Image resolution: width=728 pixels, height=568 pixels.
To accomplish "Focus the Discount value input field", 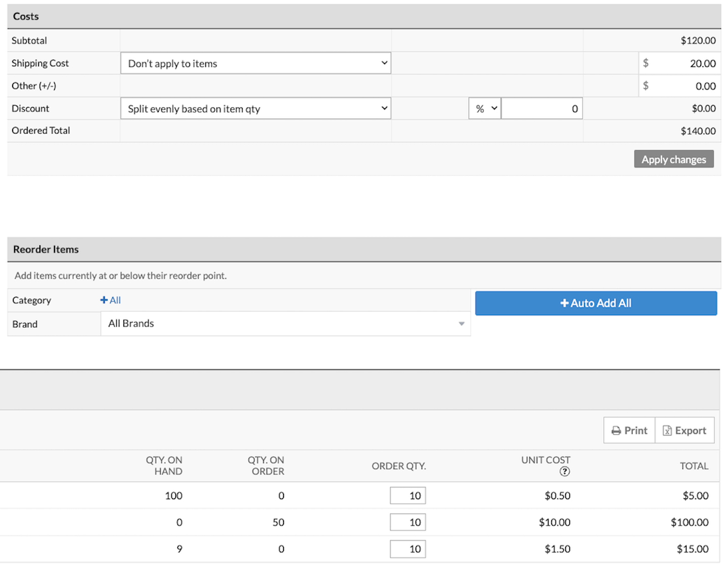I will 541,109.
